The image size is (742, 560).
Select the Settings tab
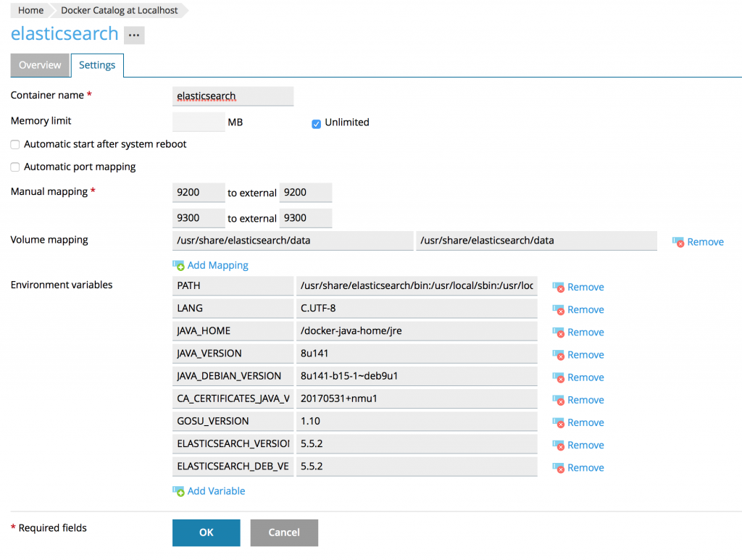pos(97,65)
